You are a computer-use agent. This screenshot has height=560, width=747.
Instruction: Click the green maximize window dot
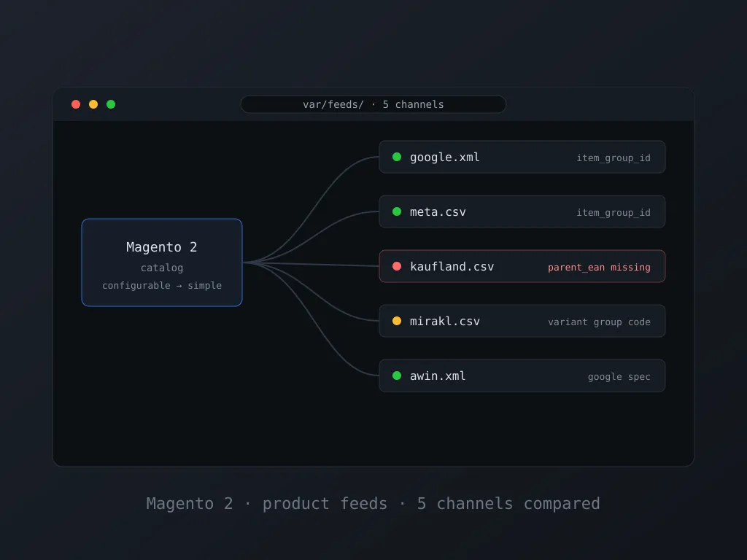click(x=111, y=104)
